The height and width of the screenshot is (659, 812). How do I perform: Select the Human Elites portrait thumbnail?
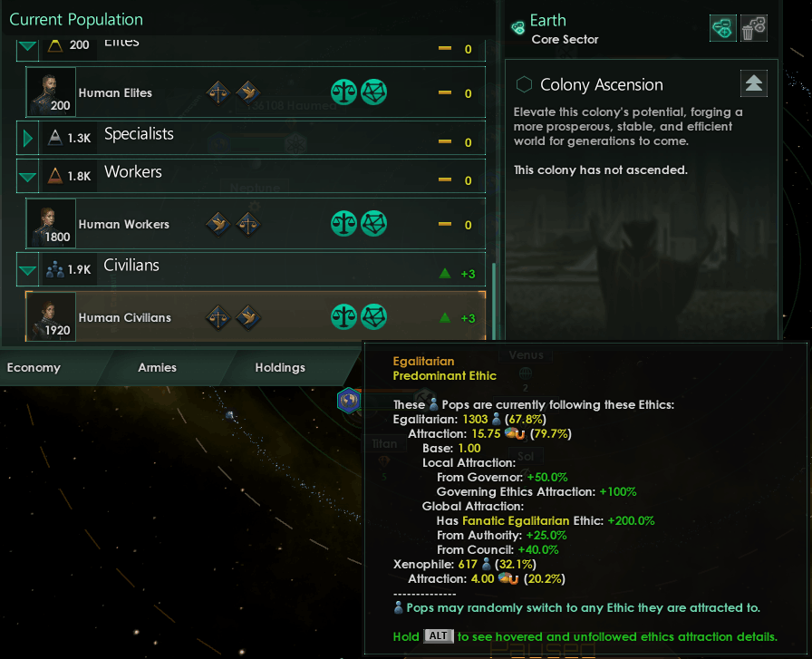pyautogui.click(x=52, y=92)
